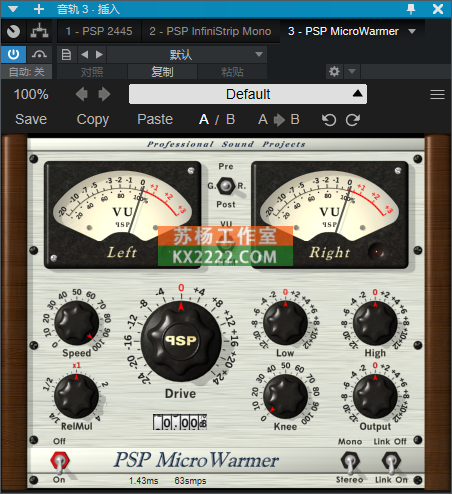Click the 复制 copy button

(x=162, y=72)
